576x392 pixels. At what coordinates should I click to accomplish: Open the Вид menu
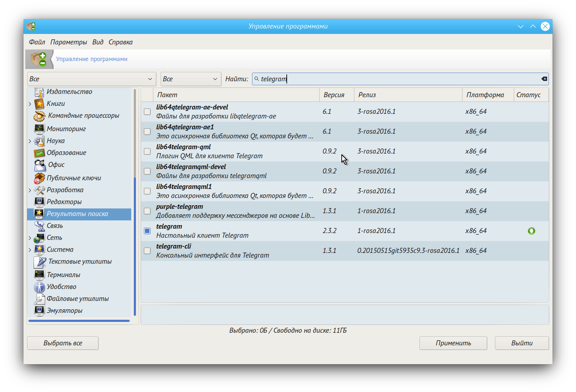click(x=98, y=42)
